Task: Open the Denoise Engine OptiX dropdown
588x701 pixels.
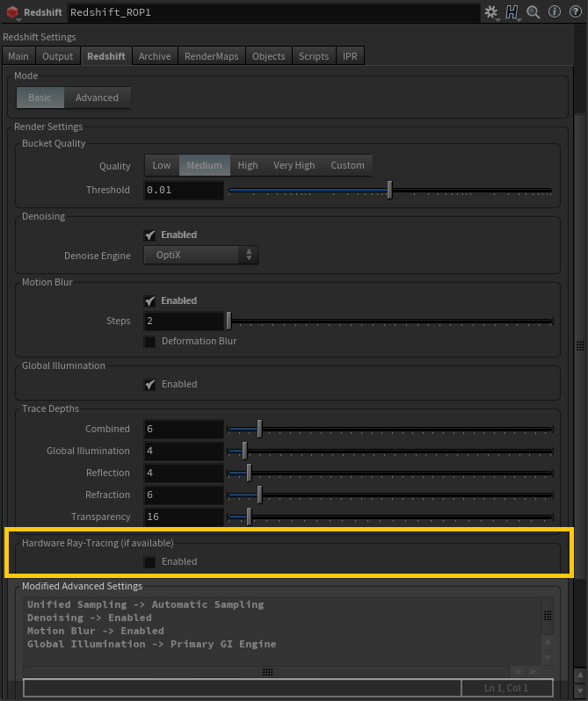Action: pos(200,255)
